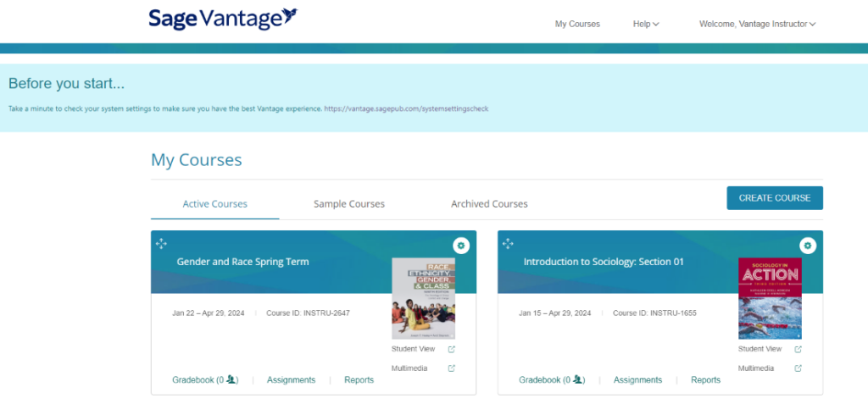Open the system settings check link
Screen dimensions: 868x415
406,109
